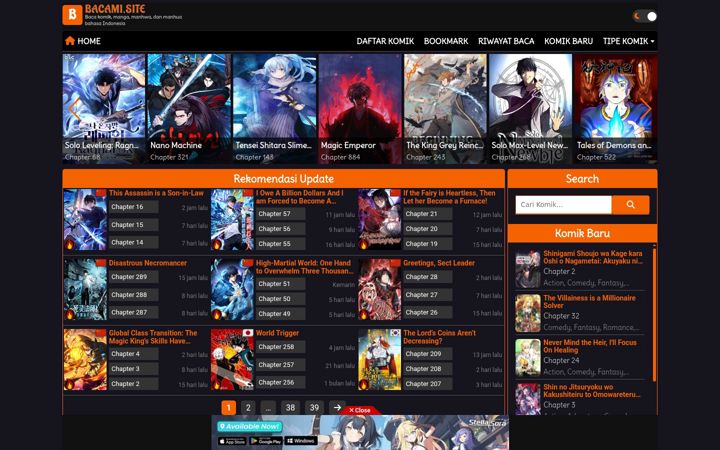The height and width of the screenshot is (450, 720).
Task: Select pagination page 1
Action: pyautogui.click(x=229, y=407)
